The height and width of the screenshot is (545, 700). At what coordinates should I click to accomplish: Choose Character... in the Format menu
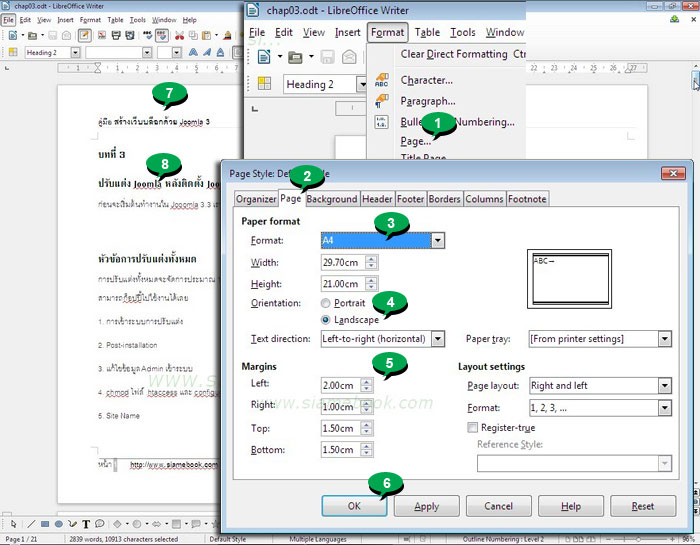point(427,80)
